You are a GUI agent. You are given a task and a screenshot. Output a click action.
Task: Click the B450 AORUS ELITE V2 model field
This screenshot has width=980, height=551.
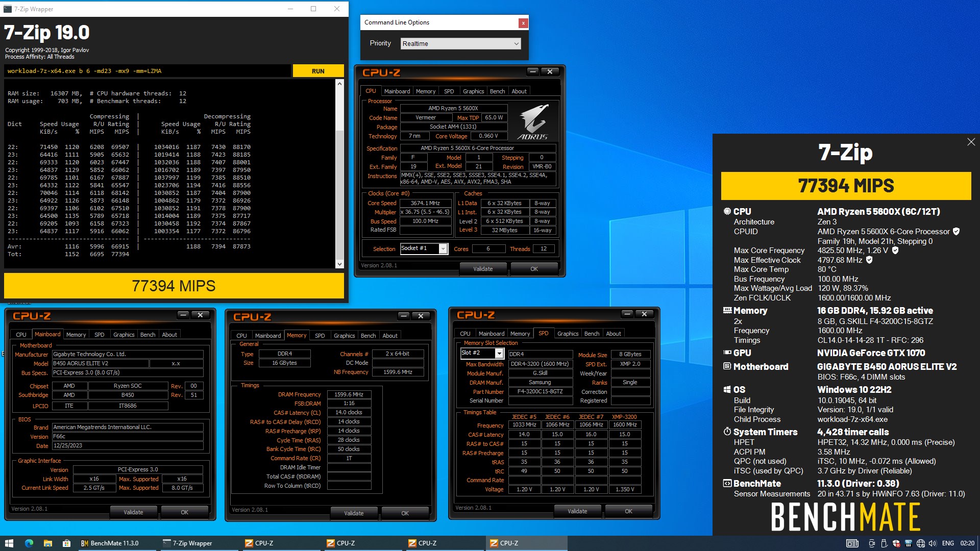click(101, 364)
